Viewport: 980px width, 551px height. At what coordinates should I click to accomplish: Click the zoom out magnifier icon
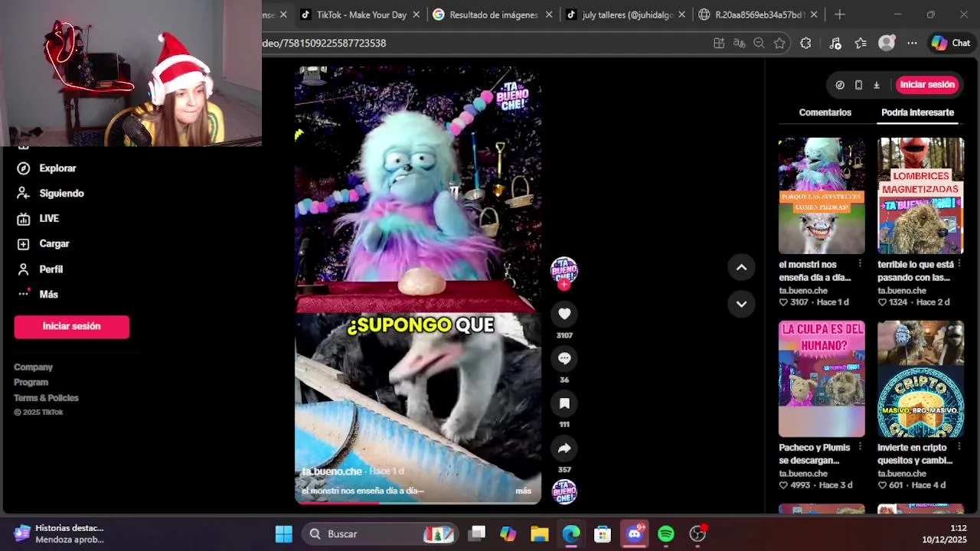[759, 44]
